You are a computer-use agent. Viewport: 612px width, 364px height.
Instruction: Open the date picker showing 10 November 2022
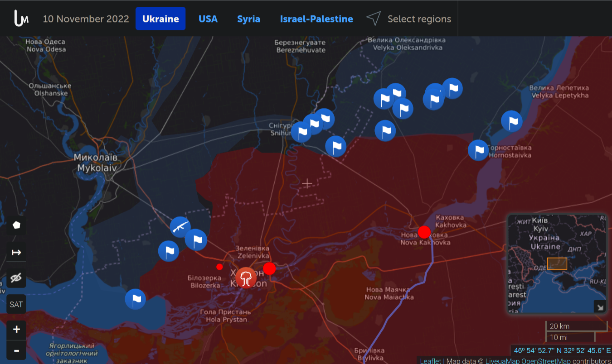[86, 19]
